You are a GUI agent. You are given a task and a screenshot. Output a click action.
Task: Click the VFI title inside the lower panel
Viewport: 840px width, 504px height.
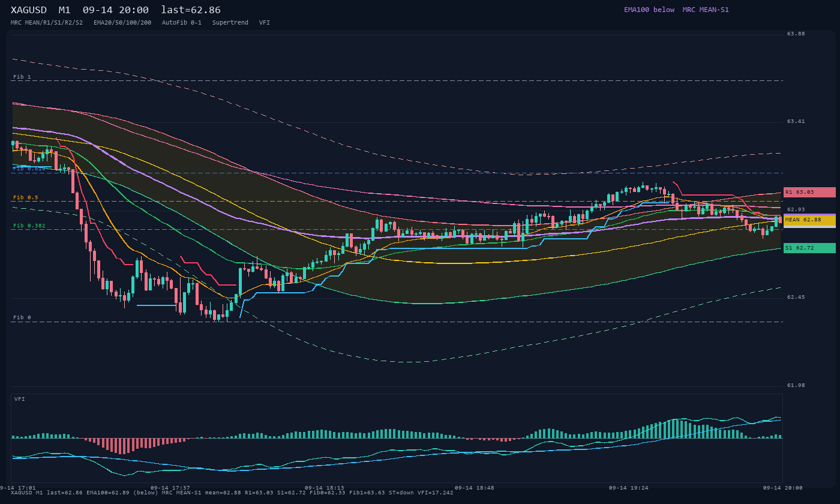pos(20,399)
